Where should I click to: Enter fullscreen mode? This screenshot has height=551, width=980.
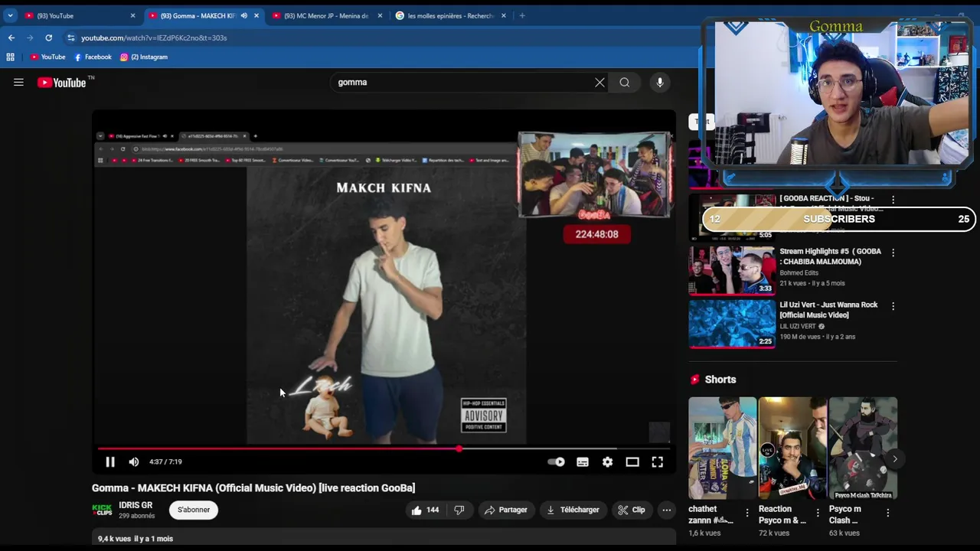657,462
